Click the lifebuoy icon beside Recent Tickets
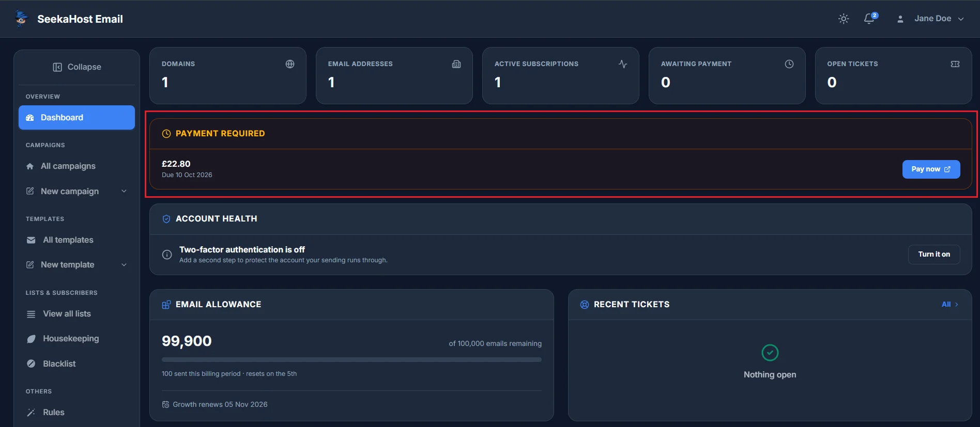The height and width of the screenshot is (427, 980). point(585,305)
